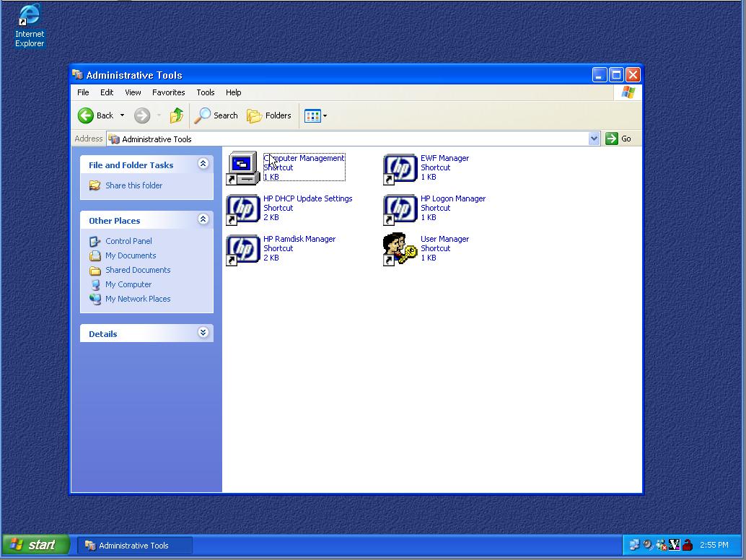Open the EWF Manager shortcut

[x=426, y=167]
